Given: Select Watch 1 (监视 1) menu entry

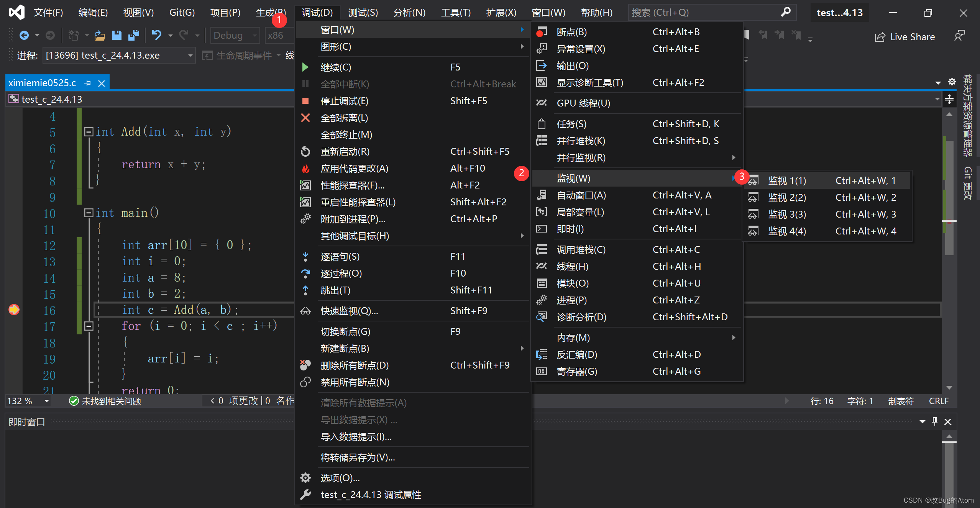Looking at the screenshot, I should 787,180.
